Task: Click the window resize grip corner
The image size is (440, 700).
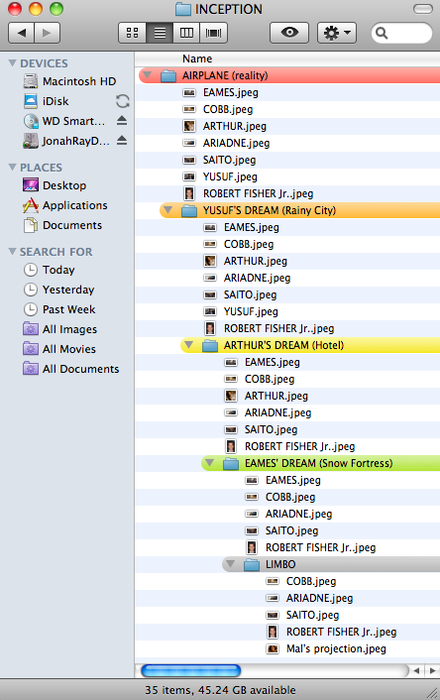Action: (x=432, y=692)
